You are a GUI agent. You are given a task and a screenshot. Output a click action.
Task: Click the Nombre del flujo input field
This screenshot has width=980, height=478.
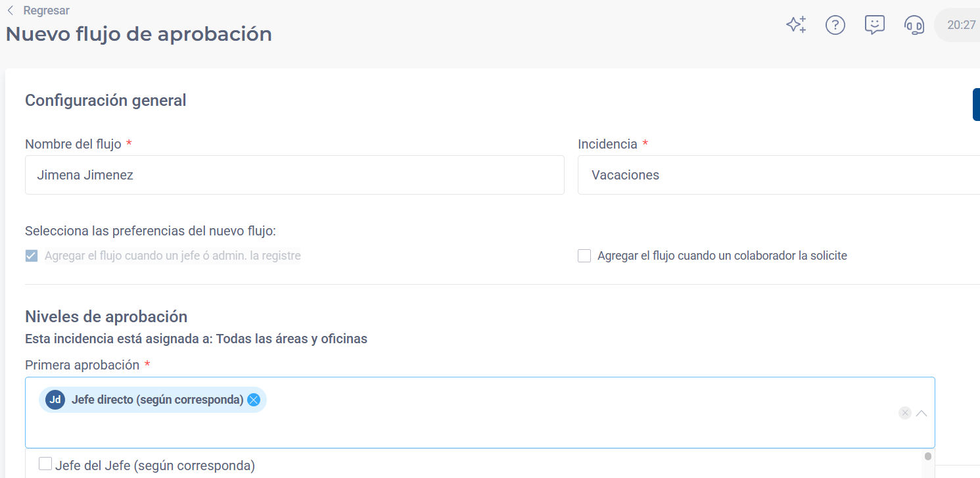point(294,175)
